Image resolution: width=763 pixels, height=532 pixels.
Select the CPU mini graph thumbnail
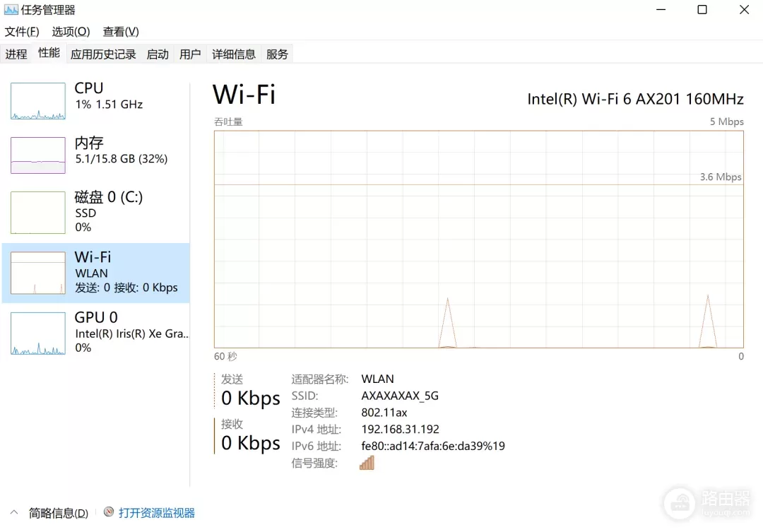point(38,101)
